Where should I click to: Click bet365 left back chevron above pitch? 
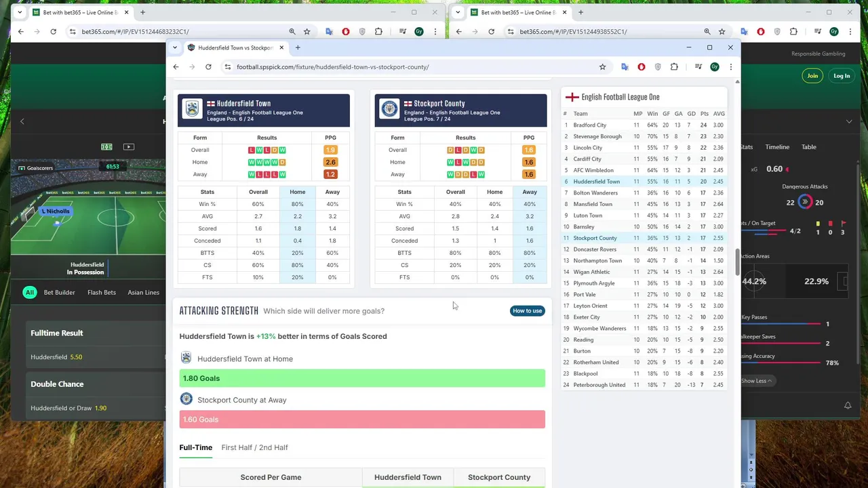pyautogui.click(x=22, y=121)
